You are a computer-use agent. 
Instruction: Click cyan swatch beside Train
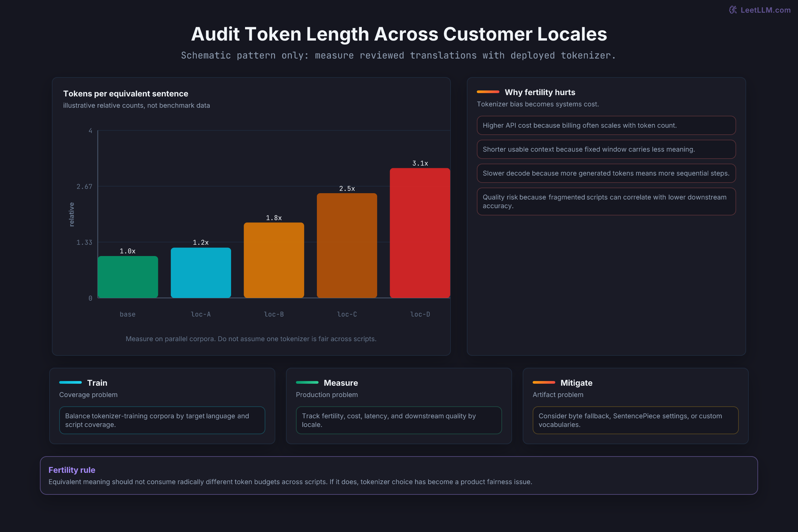click(70, 382)
